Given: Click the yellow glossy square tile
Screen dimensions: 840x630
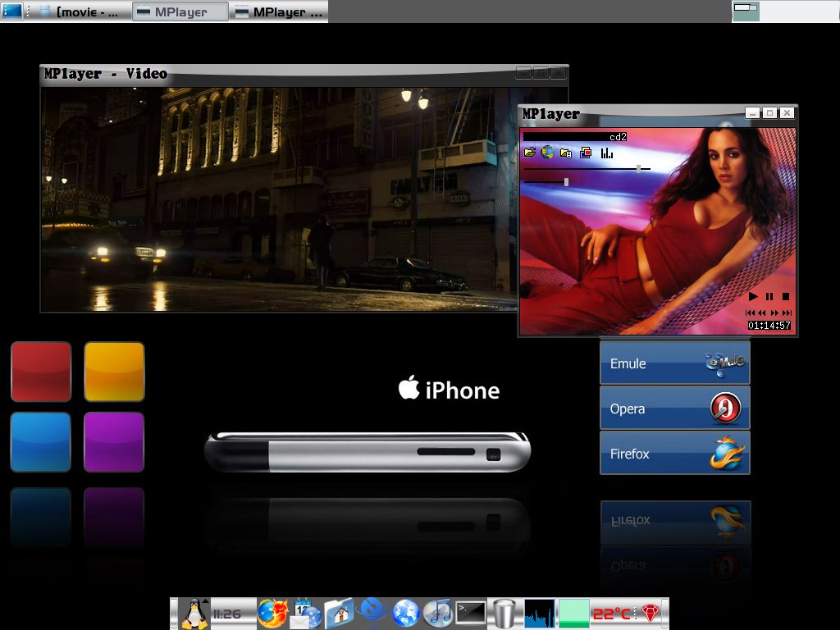Looking at the screenshot, I should click(114, 372).
